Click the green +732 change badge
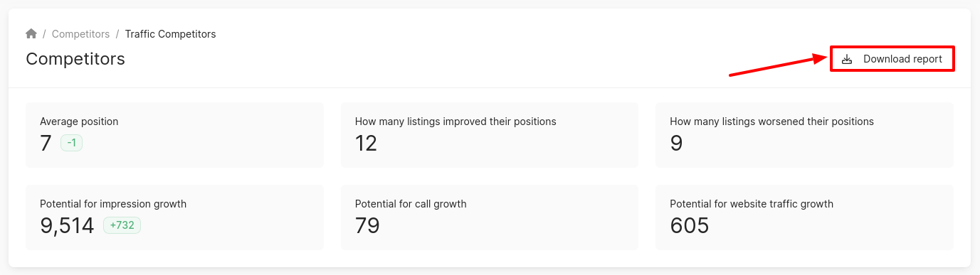980x275 pixels. point(122,226)
